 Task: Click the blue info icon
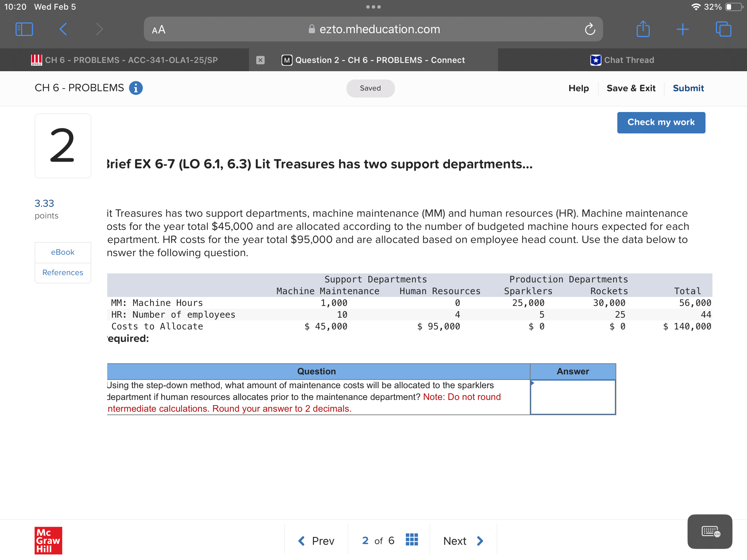(136, 88)
